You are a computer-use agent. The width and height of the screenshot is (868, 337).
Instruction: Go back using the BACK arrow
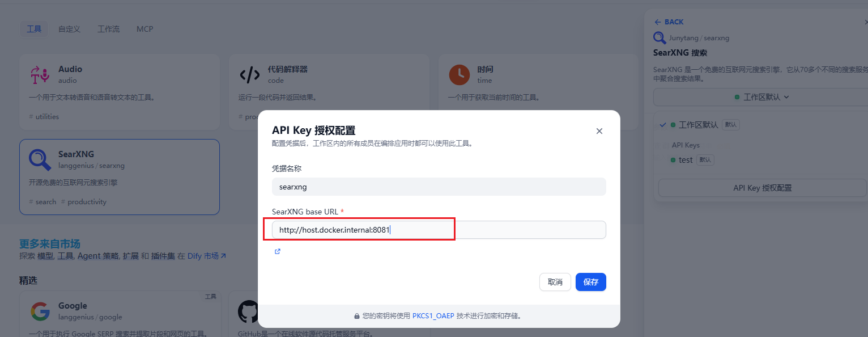coord(669,22)
